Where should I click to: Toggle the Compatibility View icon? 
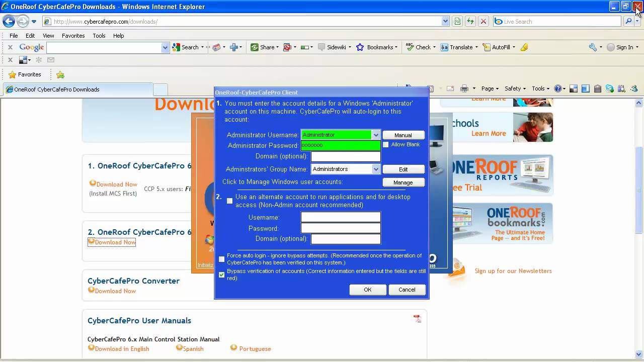pos(457,21)
